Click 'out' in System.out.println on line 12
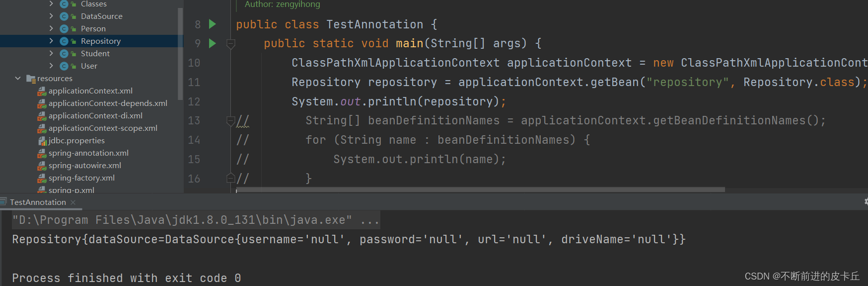 click(351, 101)
